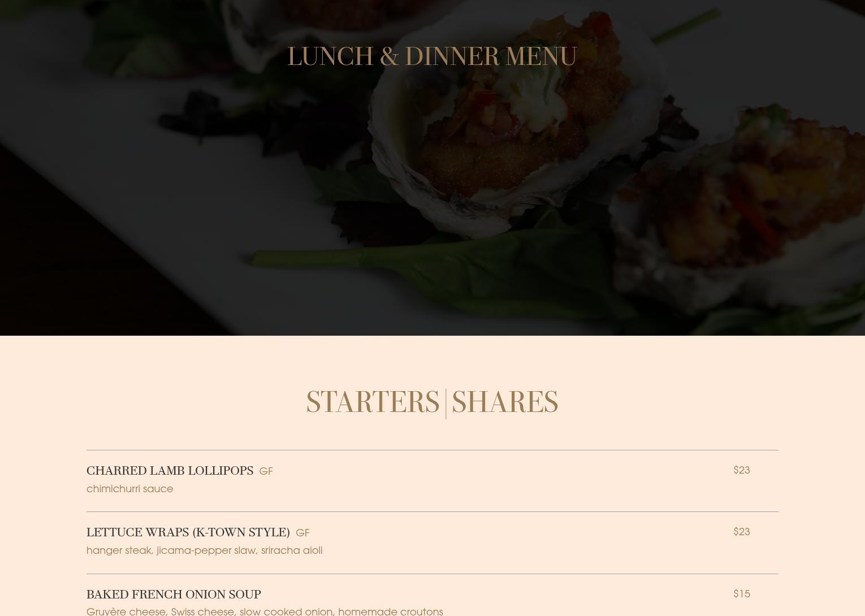The width and height of the screenshot is (865, 616).
Task: Click the ampersand in the hero title
Action: coord(389,57)
